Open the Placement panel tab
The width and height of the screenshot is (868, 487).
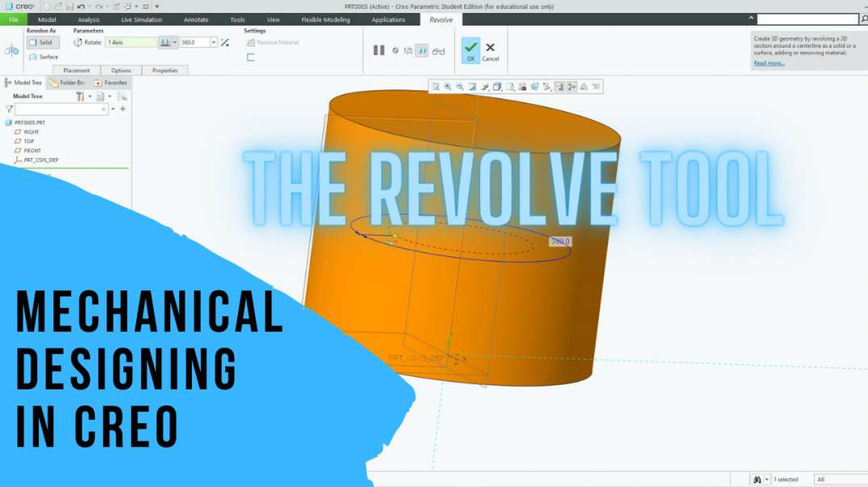click(77, 70)
